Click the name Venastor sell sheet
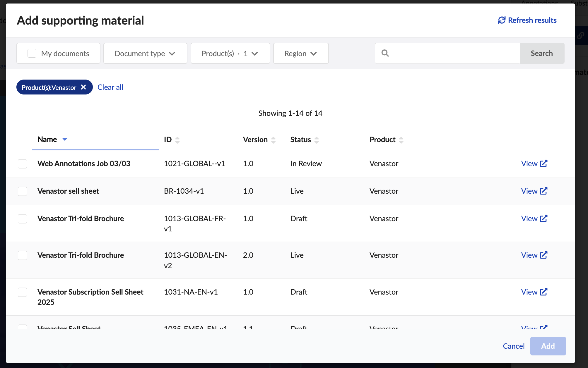 pos(68,191)
